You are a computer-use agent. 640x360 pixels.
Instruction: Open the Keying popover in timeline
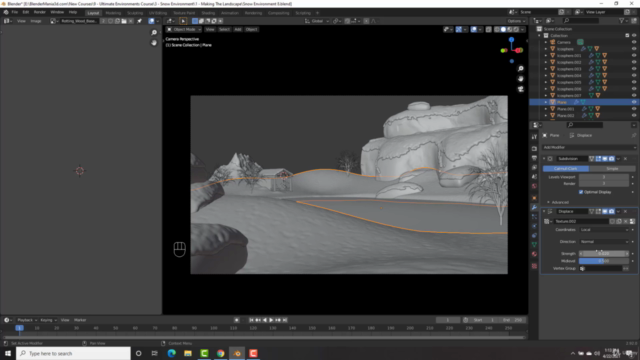(x=48, y=320)
